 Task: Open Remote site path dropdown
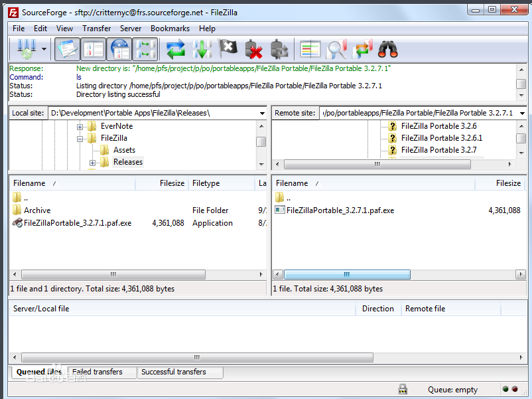click(522, 113)
